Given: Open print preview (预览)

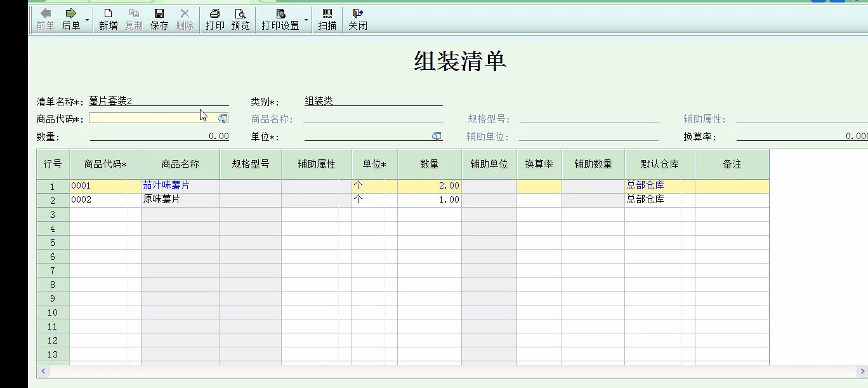Looking at the screenshot, I should (x=240, y=20).
